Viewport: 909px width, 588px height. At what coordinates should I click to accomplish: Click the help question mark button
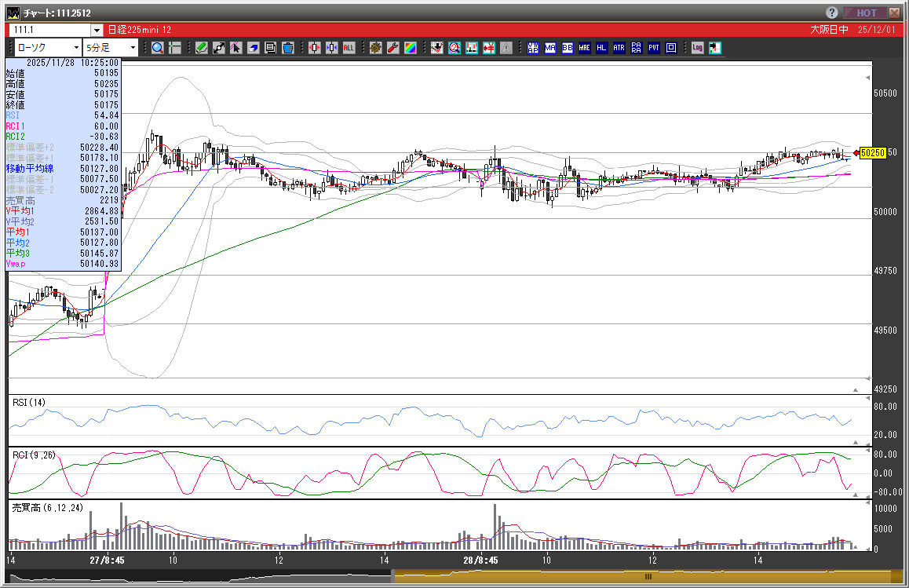pos(832,13)
